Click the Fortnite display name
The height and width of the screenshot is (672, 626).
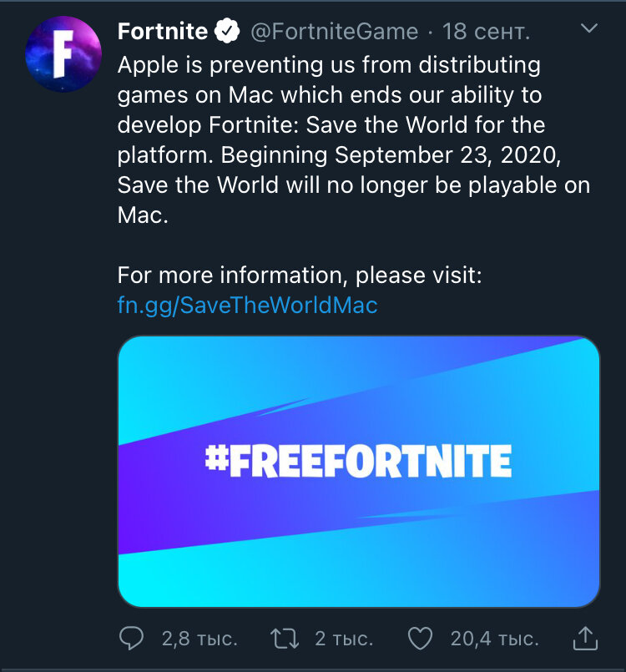(162, 32)
